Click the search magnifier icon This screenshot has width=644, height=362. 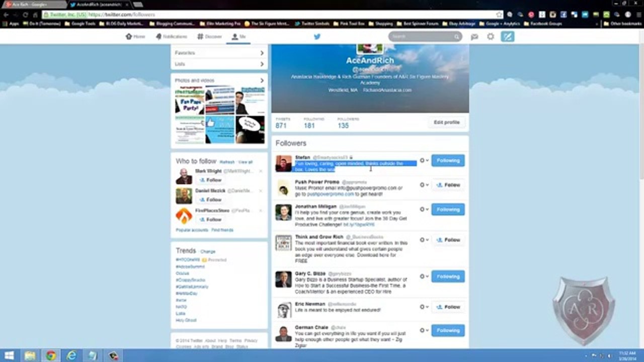click(x=456, y=37)
